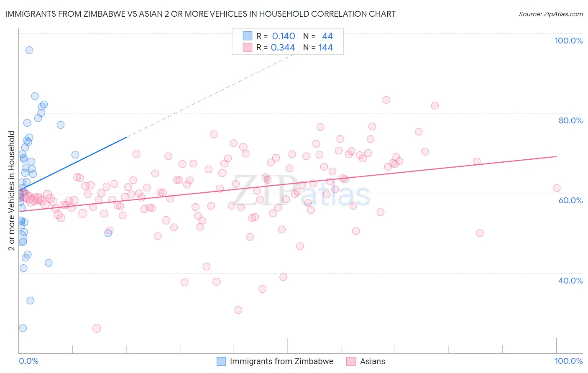
Task: Click the pink swatch in the R statistics box
Action: pyautogui.click(x=248, y=47)
